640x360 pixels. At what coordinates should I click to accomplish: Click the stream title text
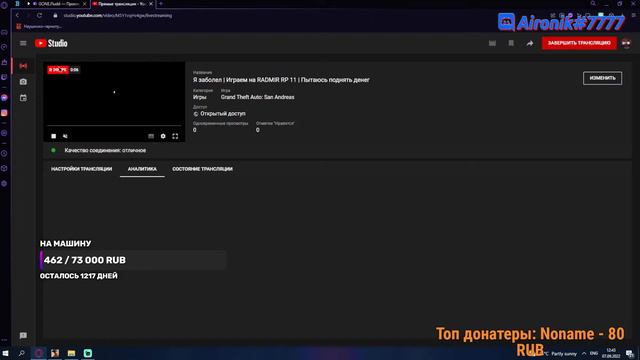tap(281, 80)
